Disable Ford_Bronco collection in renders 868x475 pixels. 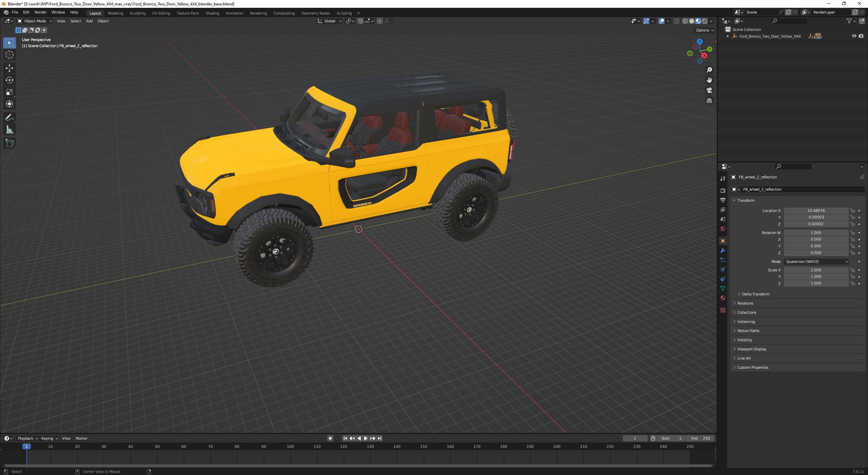point(861,36)
